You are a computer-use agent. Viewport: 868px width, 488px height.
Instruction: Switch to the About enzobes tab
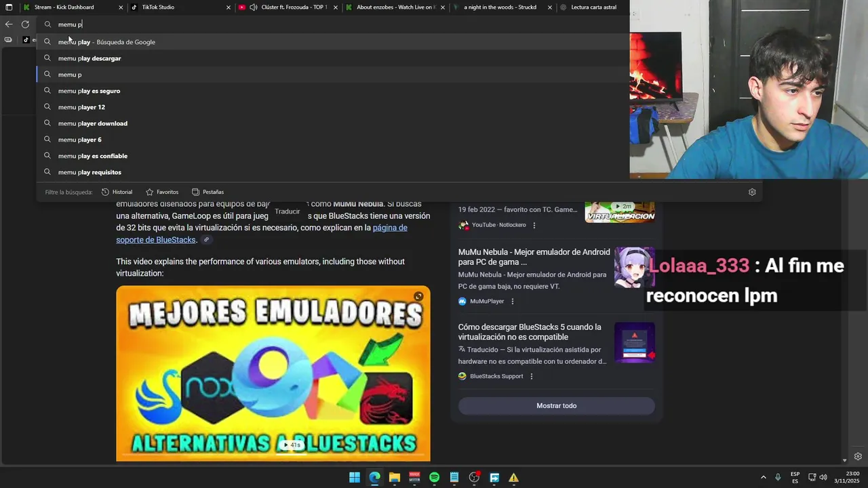(396, 7)
